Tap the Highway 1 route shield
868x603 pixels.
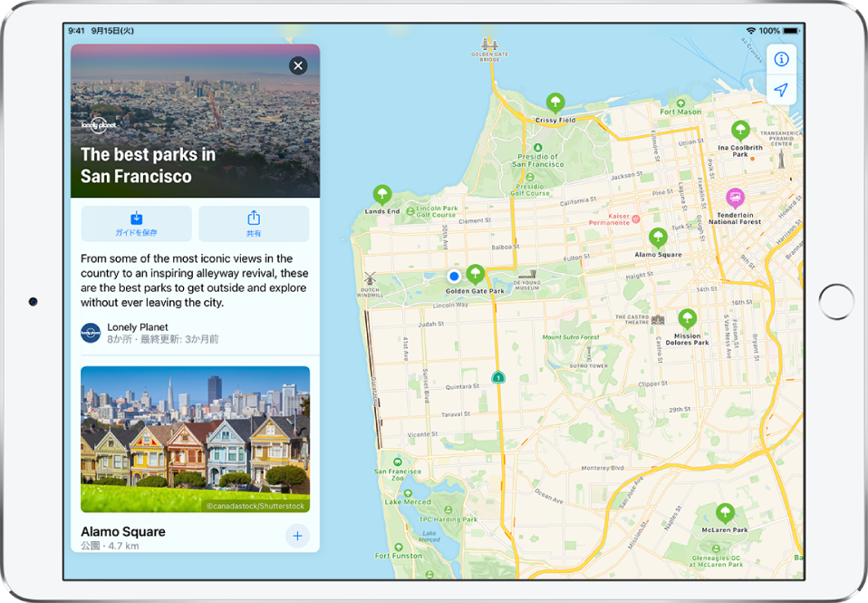point(498,377)
